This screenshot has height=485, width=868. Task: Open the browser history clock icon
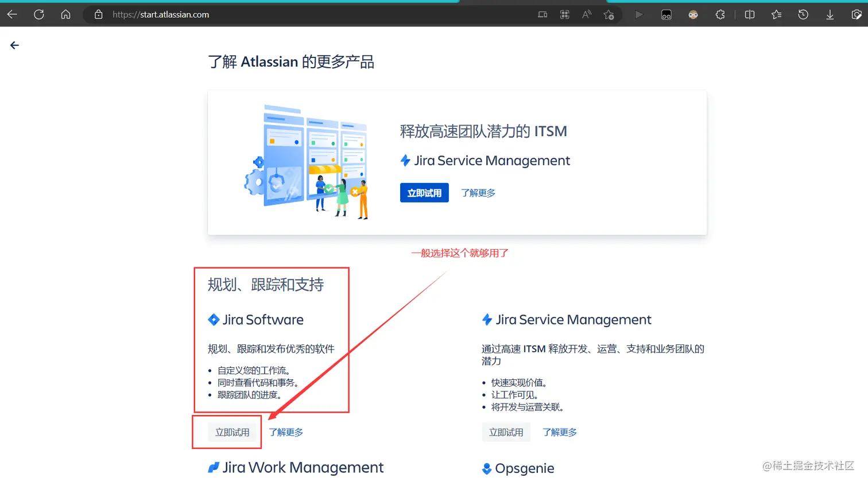803,14
